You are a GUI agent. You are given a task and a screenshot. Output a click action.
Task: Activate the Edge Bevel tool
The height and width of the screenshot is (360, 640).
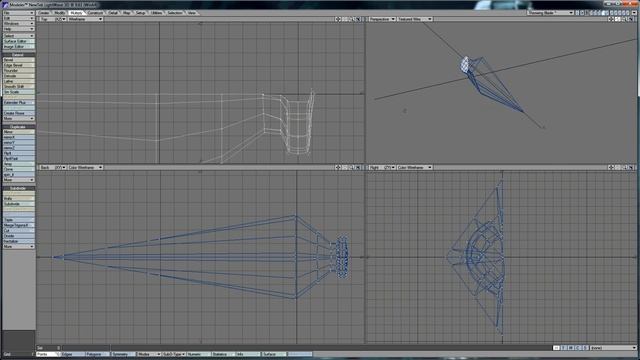(x=19, y=65)
